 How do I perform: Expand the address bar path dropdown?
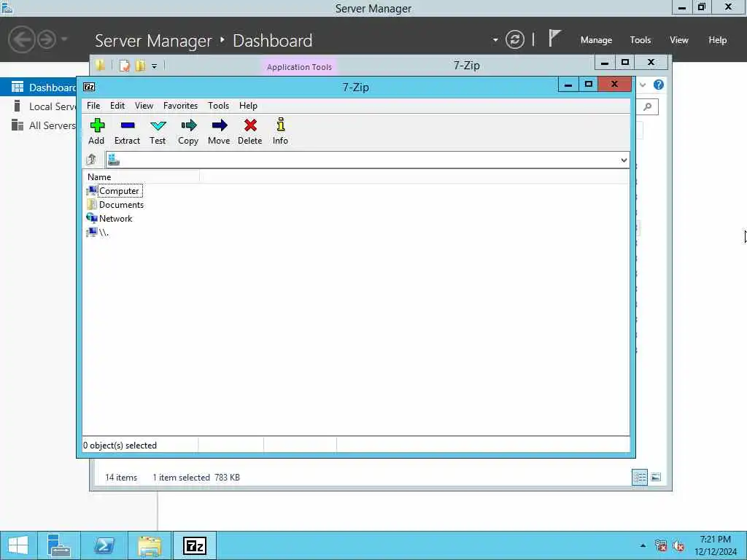(x=624, y=160)
